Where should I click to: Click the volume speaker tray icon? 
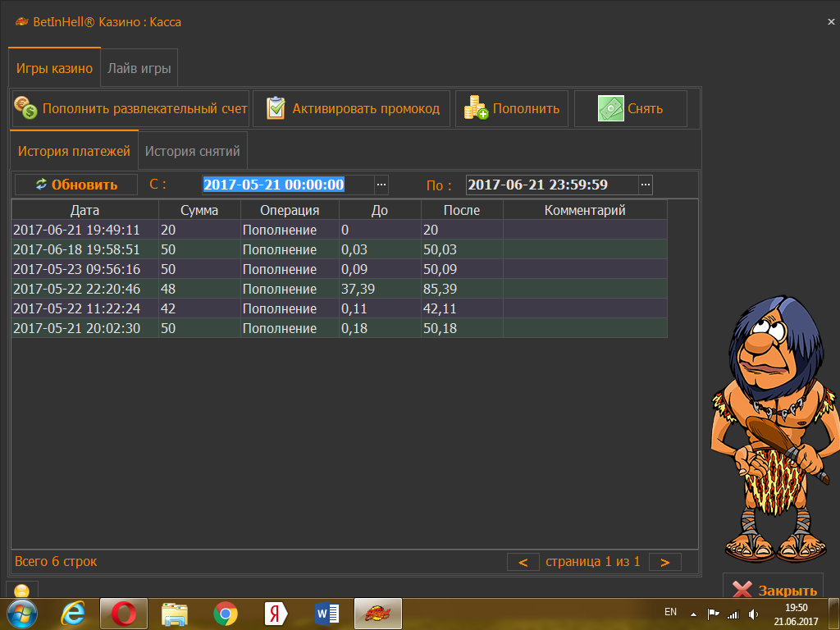[x=753, y=614]
